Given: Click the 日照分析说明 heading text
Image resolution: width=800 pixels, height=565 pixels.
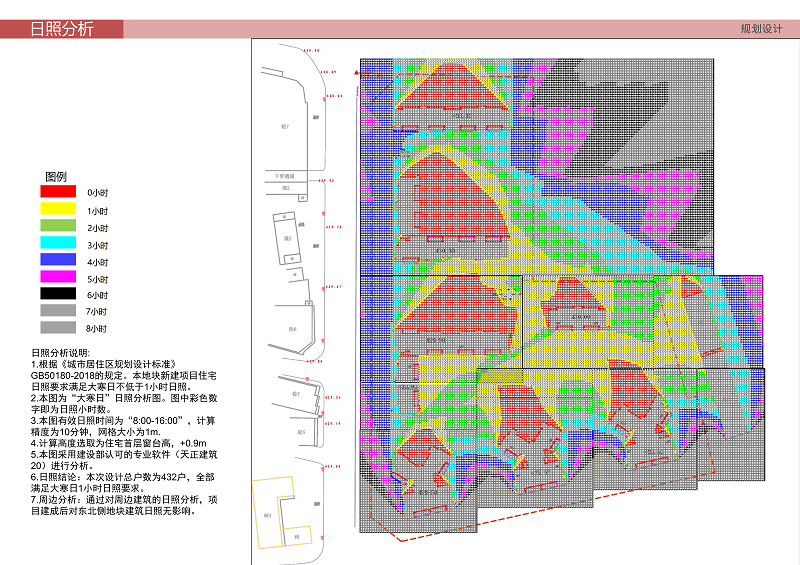Looking at the screenshot, I should [61, 353].
